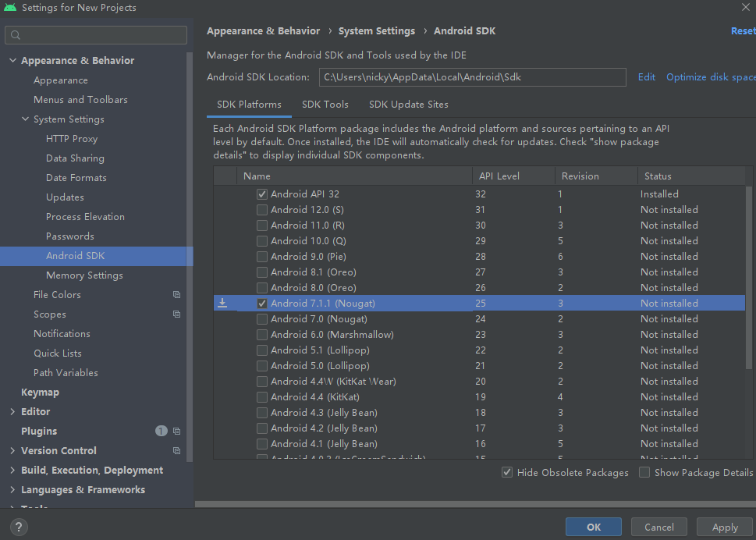Image resolution: width=756 pixels, height=540 pixels.
Task: Open the Passwords settings
Action: coord(70,236)
